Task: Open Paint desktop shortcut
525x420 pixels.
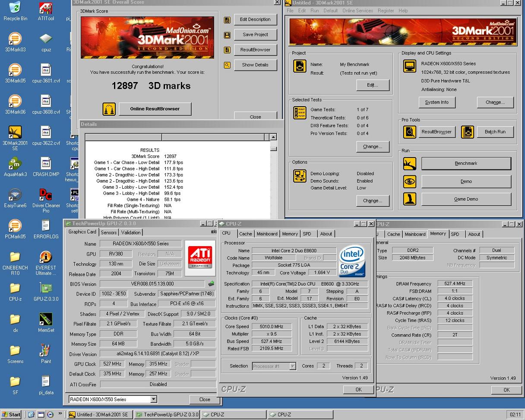Action: tap(46, 354)
